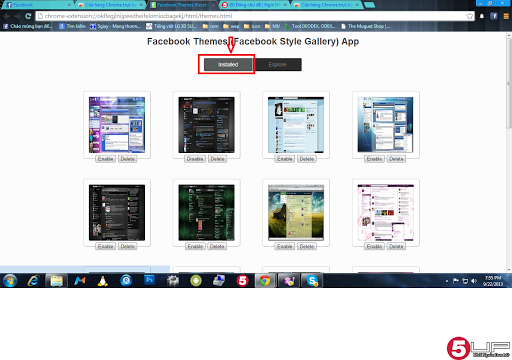Disable the active black theme

pyautogui.click(x=195, y=159)
